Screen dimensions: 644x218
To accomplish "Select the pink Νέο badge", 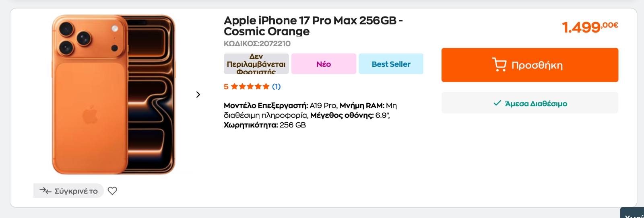I will pyautogui.click(x=324, y=64).
